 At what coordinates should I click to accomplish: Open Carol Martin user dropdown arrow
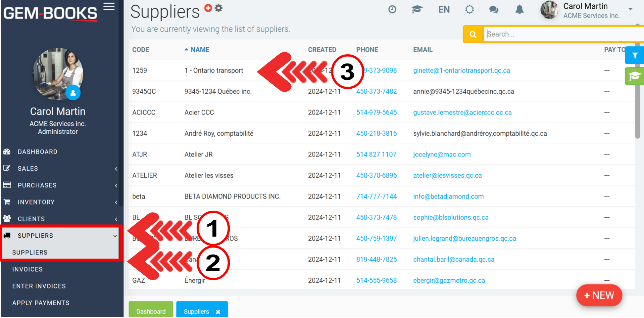click(630, 10)
